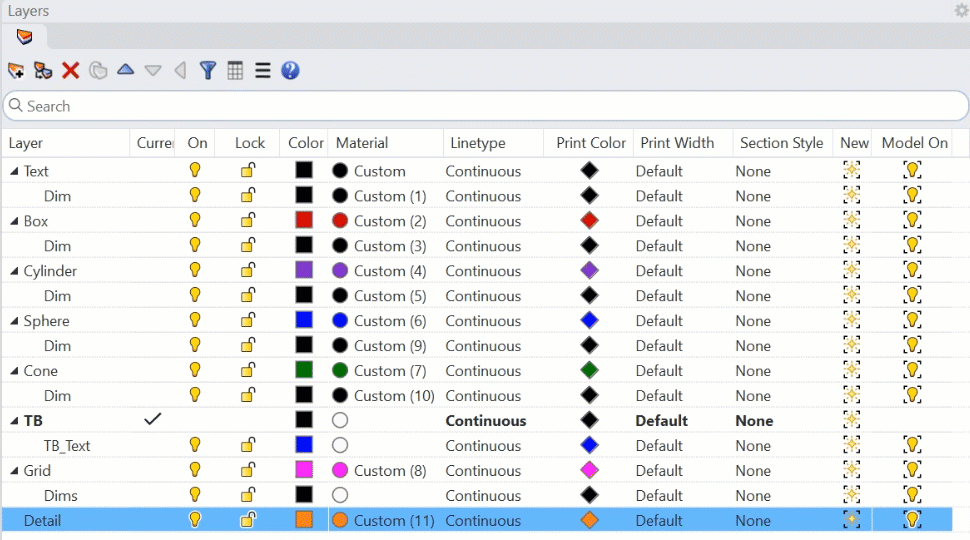Click in the layer Search field
970x540 pixels.
pos(485,106)
